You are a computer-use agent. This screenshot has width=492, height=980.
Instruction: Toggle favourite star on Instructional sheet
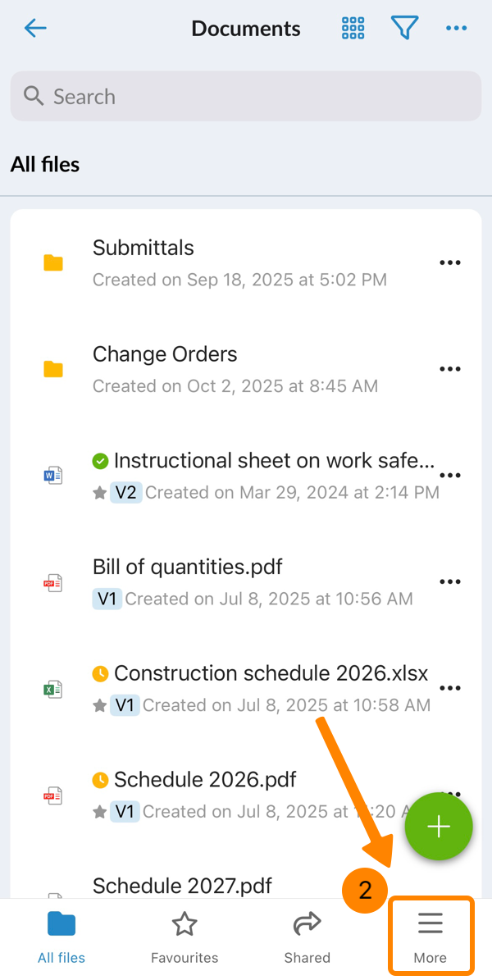100,493
